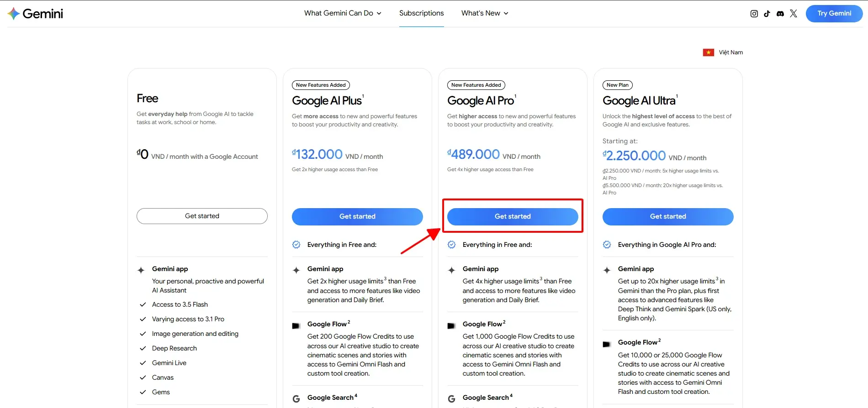Expand the "What's New" menu

[x=485, y=13]
